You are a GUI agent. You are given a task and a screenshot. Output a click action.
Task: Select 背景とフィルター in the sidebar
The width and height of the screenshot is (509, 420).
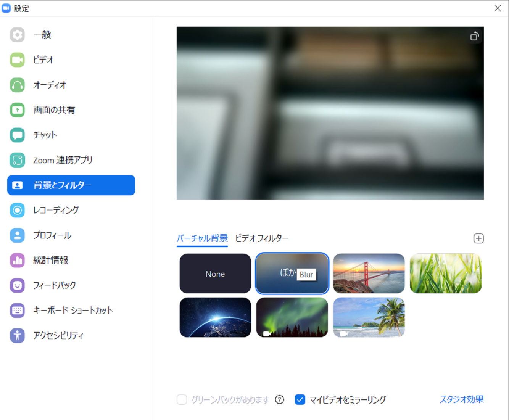[71, 185]
